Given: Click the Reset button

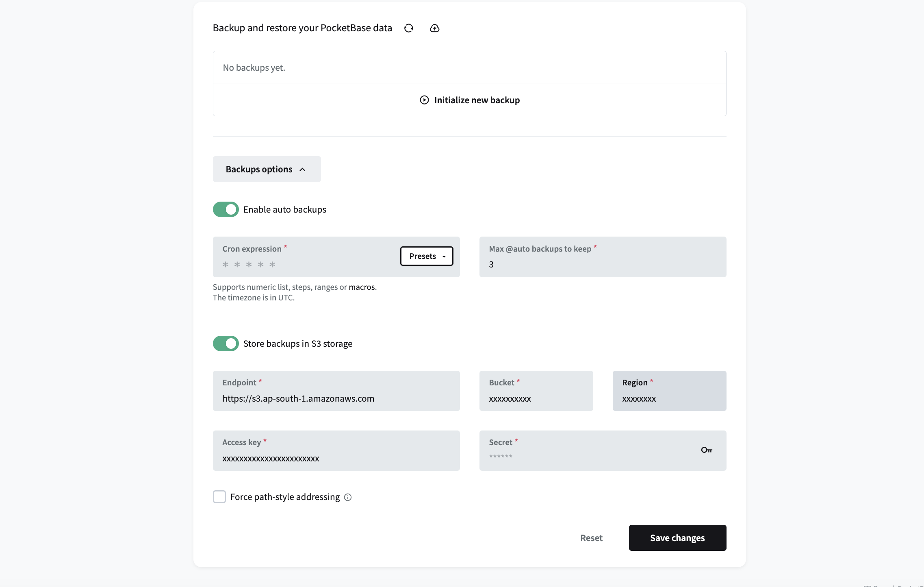Looking at the screenshot, I should 591,538.
